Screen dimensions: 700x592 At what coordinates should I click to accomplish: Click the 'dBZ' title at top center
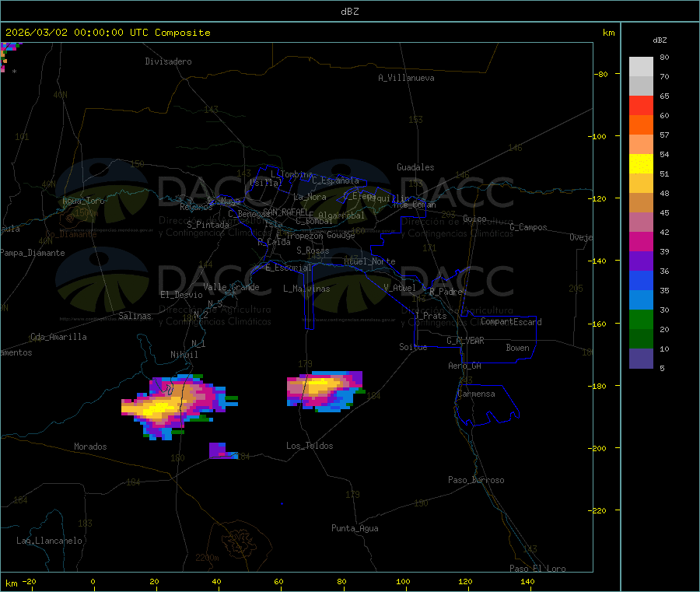coord(349,12)
